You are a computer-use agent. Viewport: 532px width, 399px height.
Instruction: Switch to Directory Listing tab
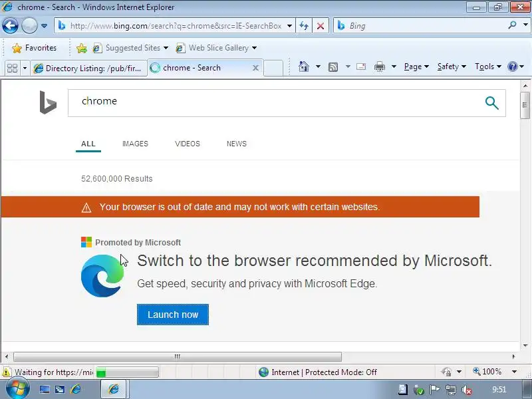[x=89, y=68]
